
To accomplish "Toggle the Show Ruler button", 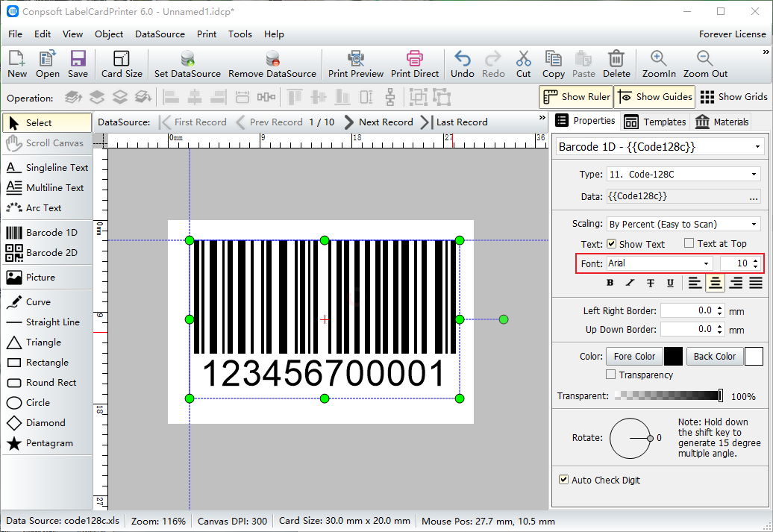I will [576, 97].
